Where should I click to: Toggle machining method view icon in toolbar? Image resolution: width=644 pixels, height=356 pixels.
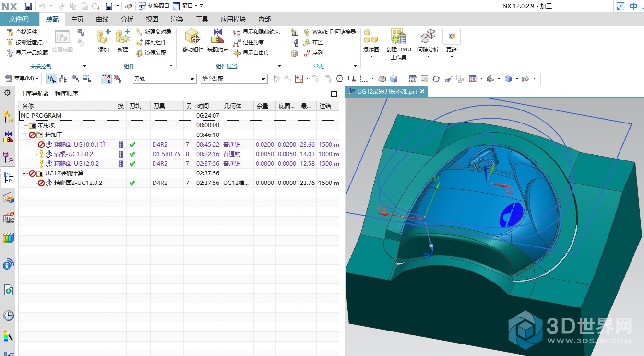point(86,78)
